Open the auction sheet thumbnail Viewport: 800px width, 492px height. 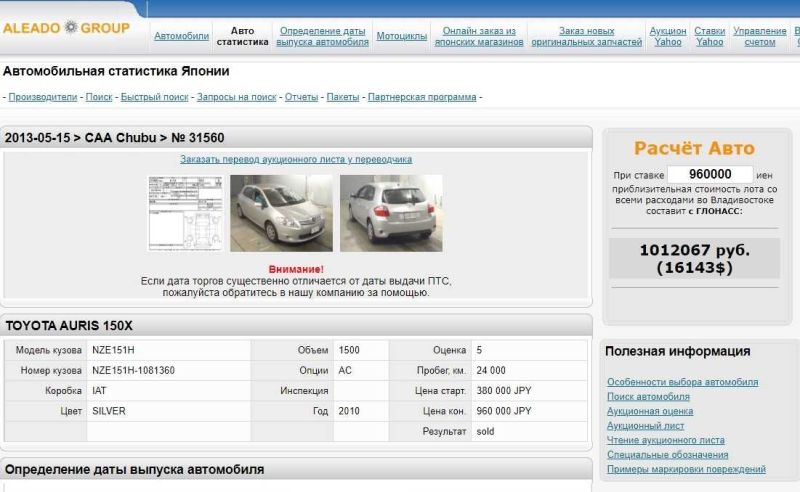click(186, 213)
